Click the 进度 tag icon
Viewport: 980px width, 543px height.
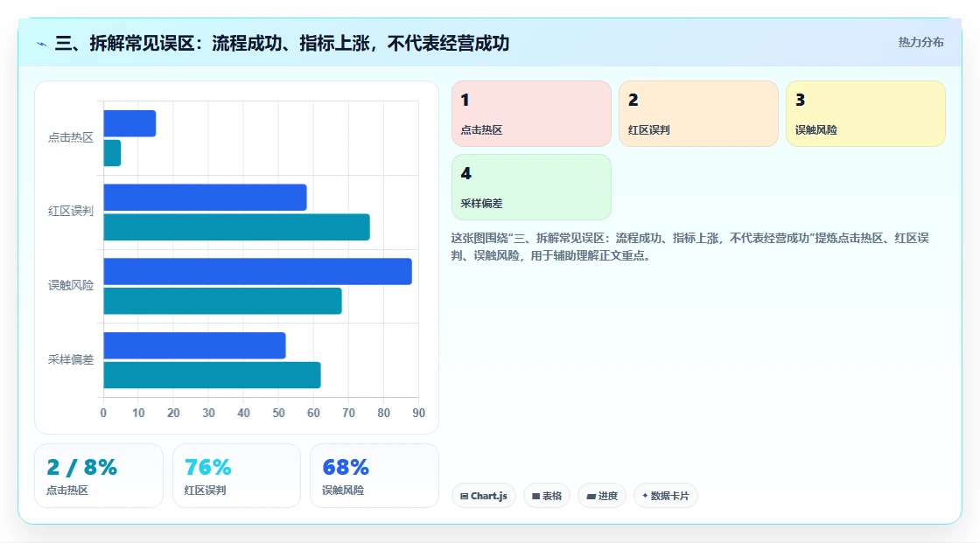tap(591, 496)
